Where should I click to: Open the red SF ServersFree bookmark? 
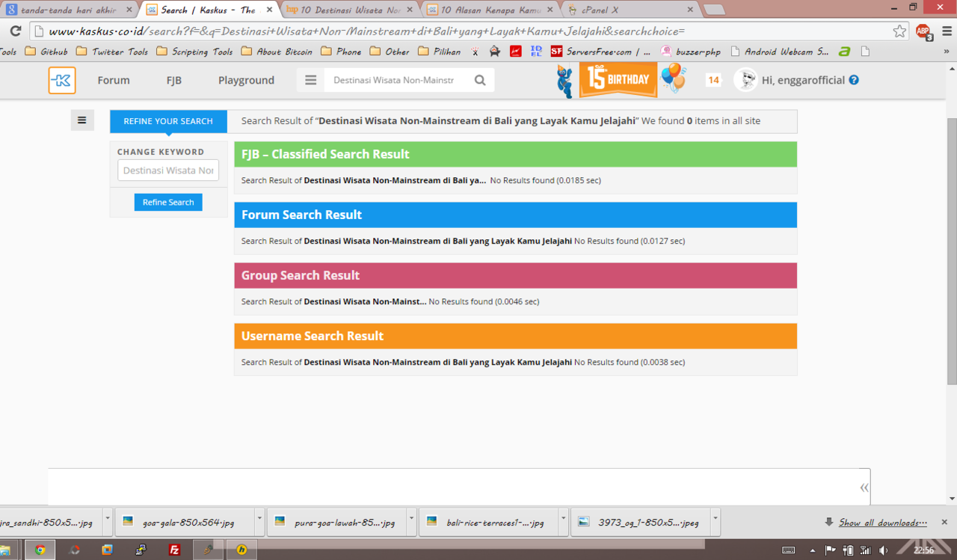[x=556, y=52]
